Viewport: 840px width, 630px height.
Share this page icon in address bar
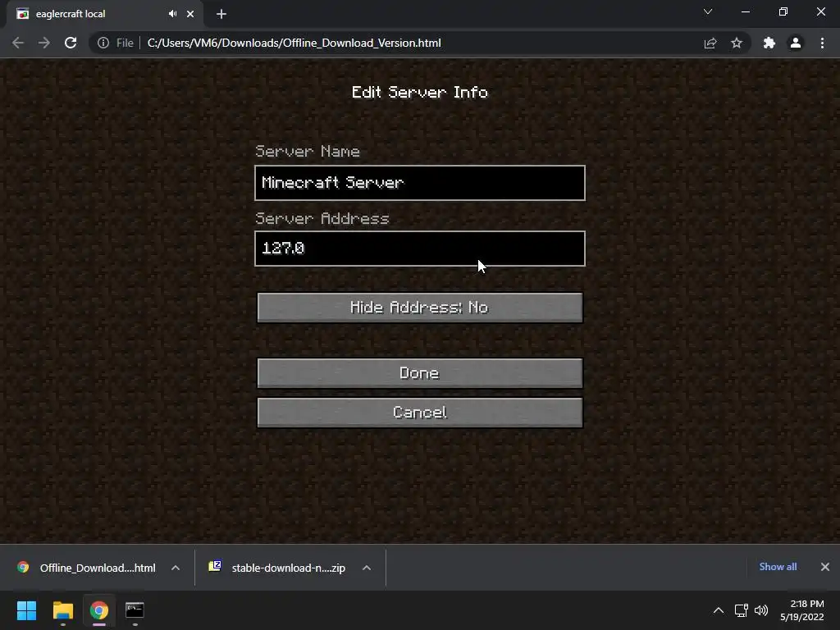[x=710, y=43]
